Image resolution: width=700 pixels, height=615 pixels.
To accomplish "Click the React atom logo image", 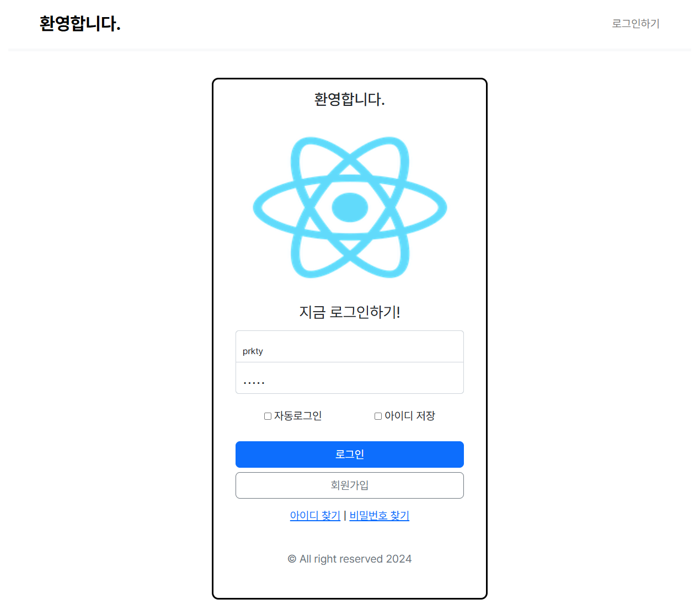I will tap(350, 207).
